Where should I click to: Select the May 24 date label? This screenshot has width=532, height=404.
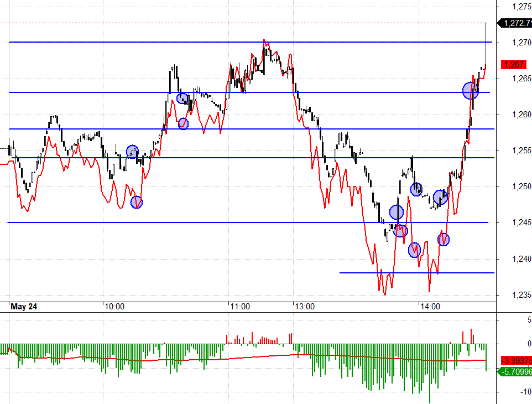(24, 307)
